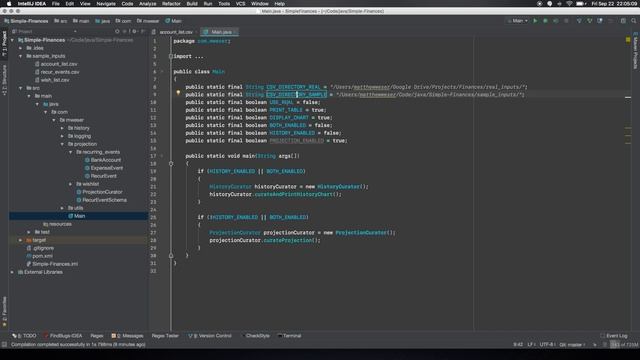Open the Regex tool window button
The width and height of the screenshot is (640, 360).
point(97,336)
